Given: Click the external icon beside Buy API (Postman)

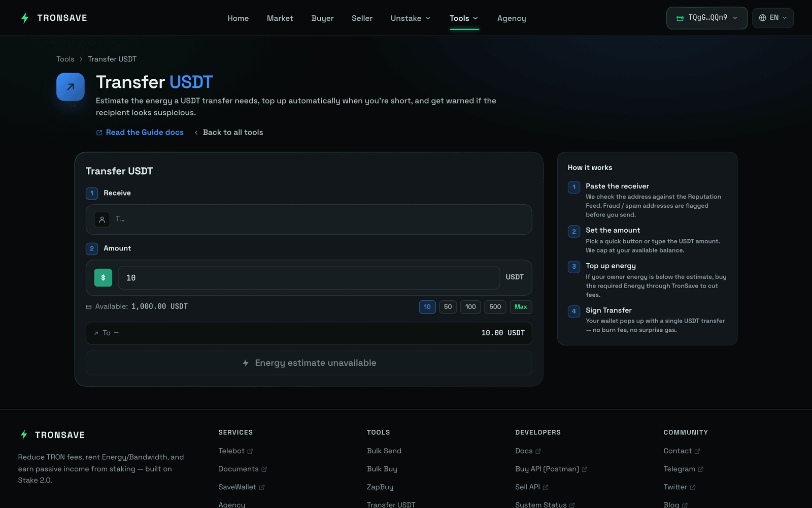Looking at the screenshot, I should [584, 469].
